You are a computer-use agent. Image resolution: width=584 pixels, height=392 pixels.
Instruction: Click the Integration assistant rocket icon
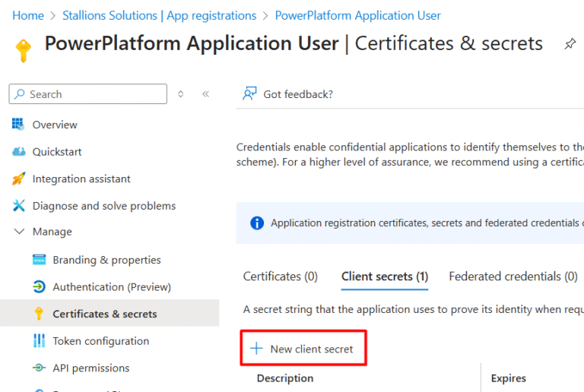[x=19, y=179]
